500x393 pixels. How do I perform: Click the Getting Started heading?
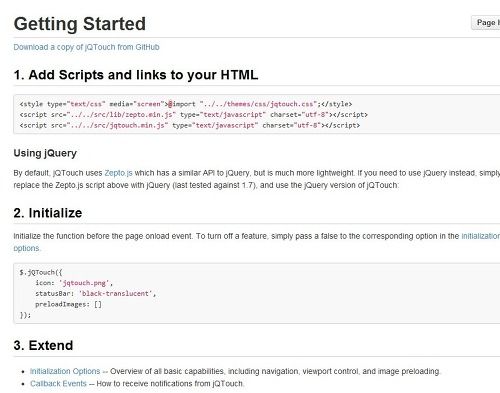[x=80, y=24]
